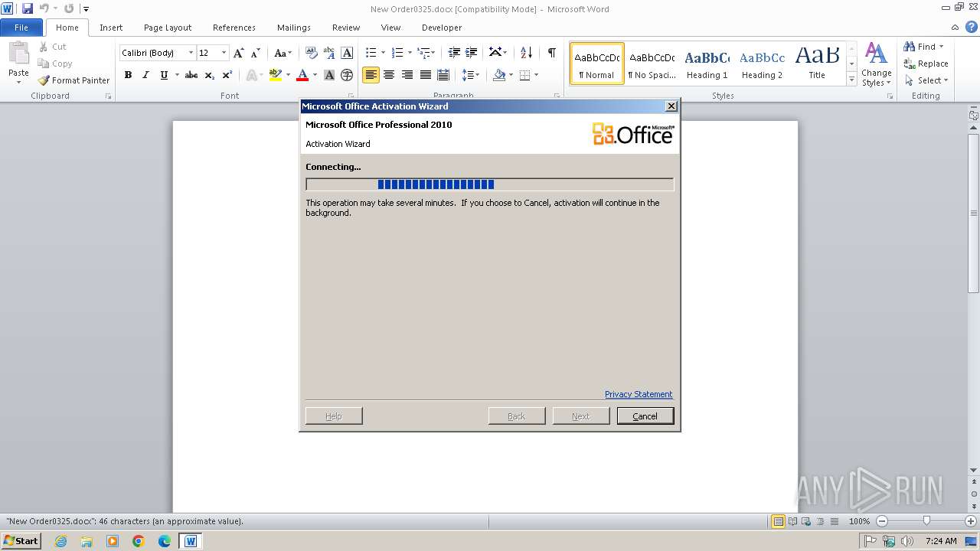Expand the Numbering dropdown arrow
Image resolution: width=980 pixels, height=551 pixels.
click(x=410, y=53)
